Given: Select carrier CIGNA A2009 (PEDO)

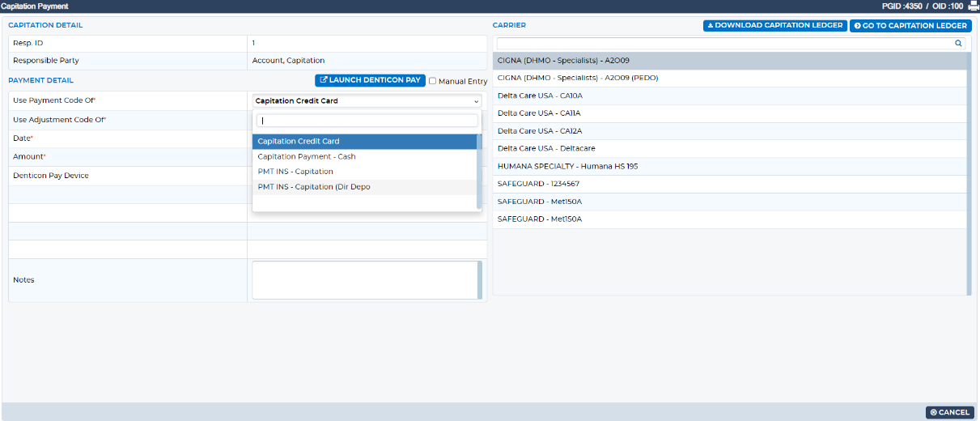Looking at the screenshot, I should tap(729, 79).
